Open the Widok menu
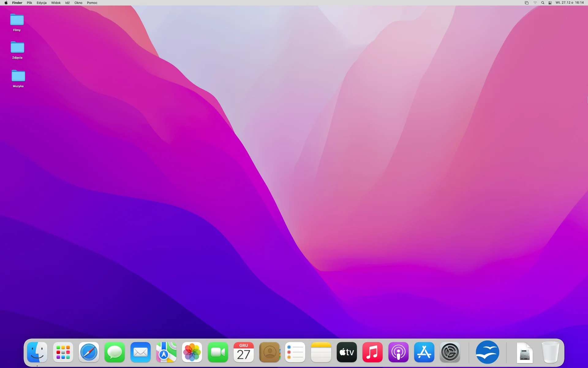The width and height of the screenshot is (588, 368). (x=56, y=3)
